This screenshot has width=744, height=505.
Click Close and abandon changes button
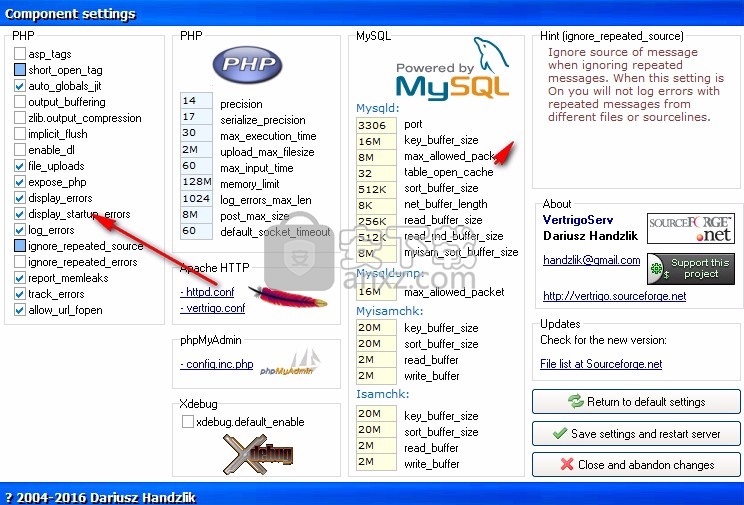(x=636, y=465)
